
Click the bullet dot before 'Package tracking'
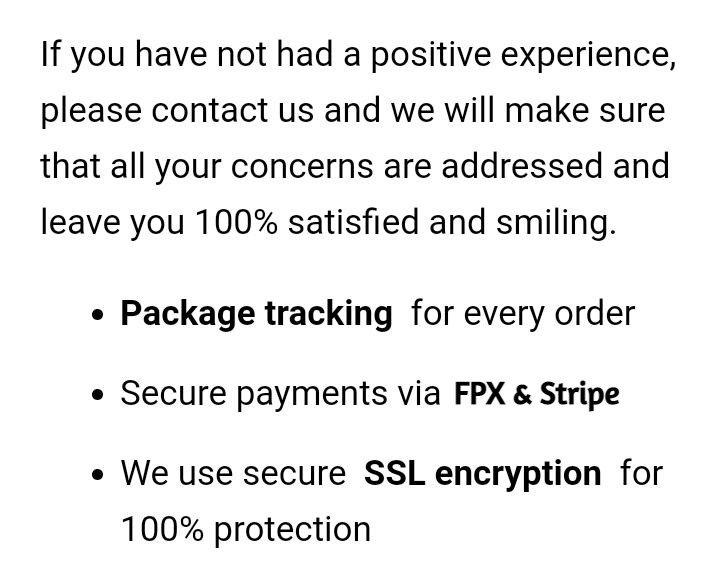click(97, 315)
